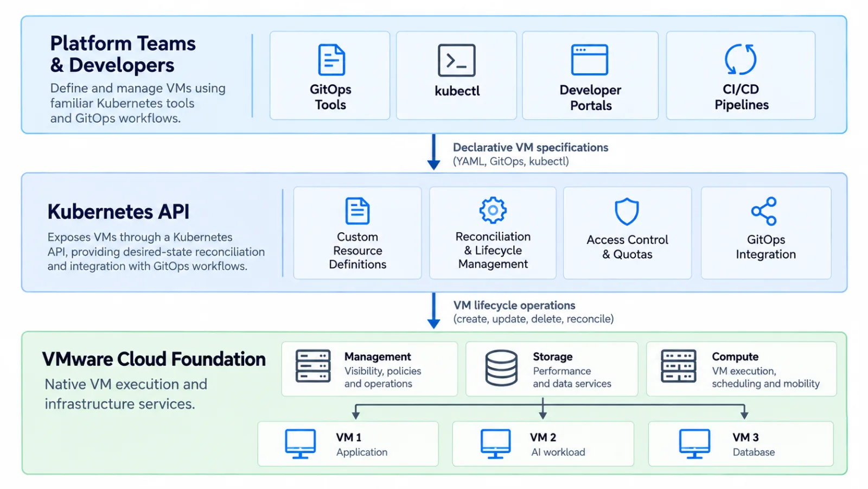868x489 pixels.
Task: Click the Reconciliation gear icon
Action: (493, 211)
